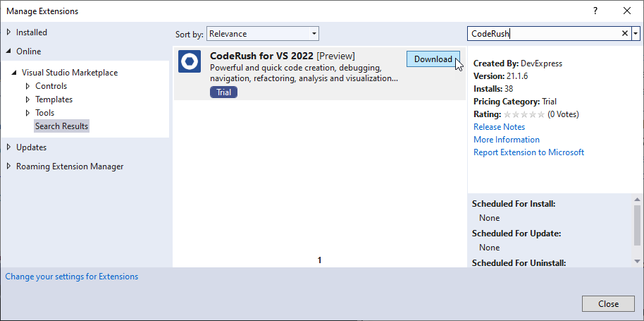Clear the search box with the X icon
The height and width of the screenshot is (321, 644).
(x=625, y=34)
